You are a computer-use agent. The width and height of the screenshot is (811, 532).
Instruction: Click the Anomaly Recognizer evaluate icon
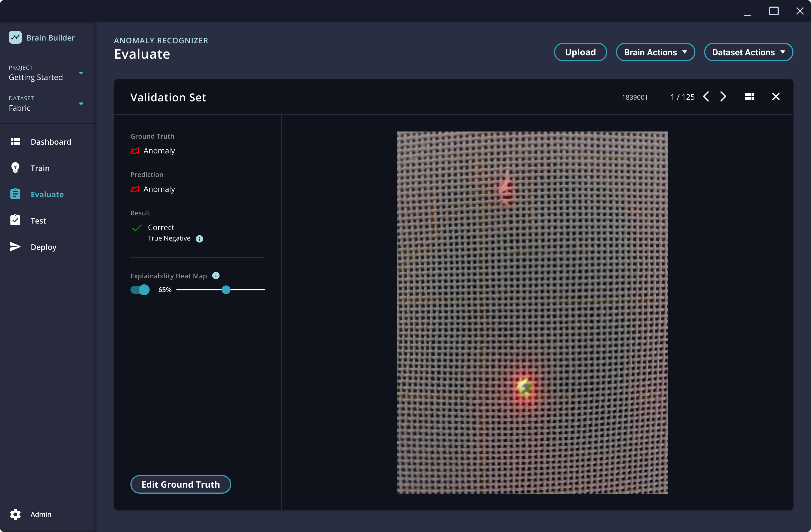coord(15,194)
